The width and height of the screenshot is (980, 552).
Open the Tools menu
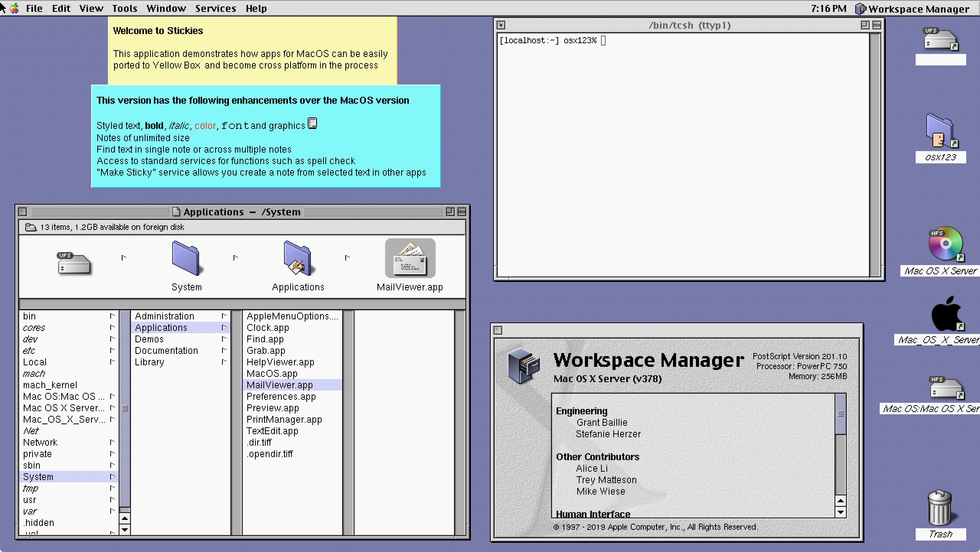[124, 8]
